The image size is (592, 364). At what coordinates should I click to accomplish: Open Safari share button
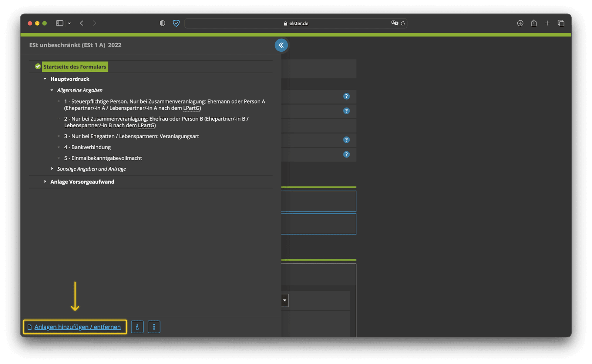click(534, 23)
